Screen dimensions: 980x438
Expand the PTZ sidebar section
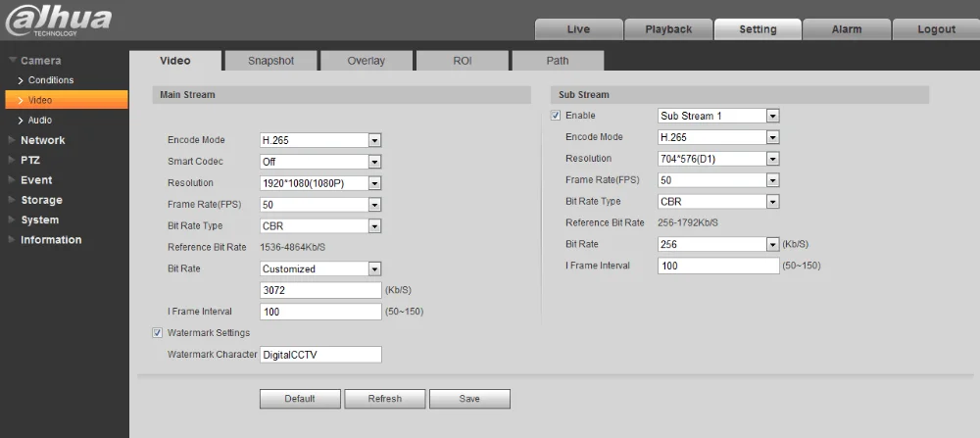tap(30, 160)
